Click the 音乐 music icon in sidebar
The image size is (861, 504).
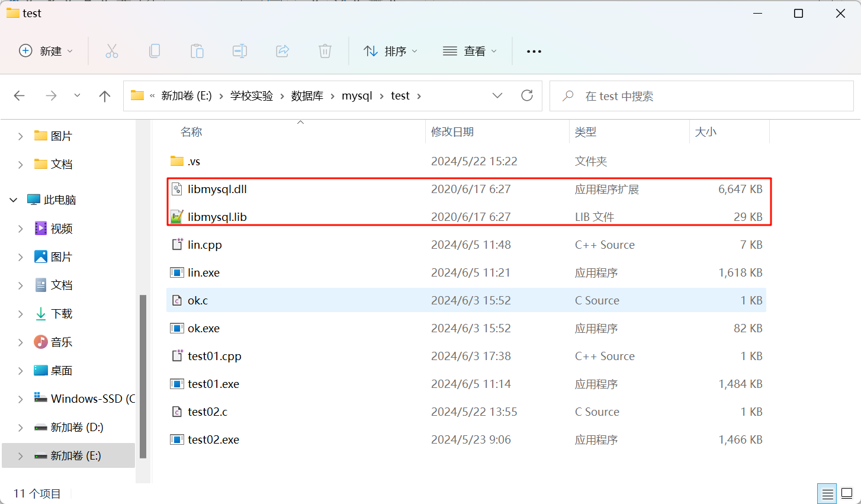[x=41, y=342]
